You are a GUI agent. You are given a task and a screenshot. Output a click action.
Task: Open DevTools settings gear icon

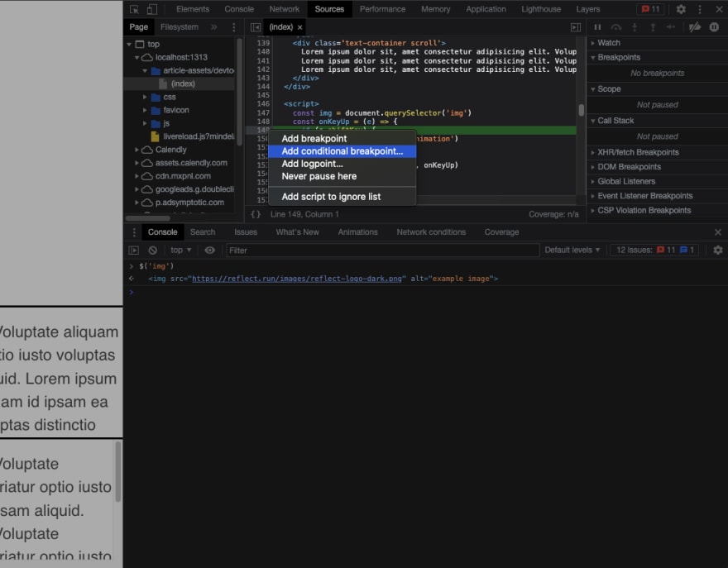681,9
